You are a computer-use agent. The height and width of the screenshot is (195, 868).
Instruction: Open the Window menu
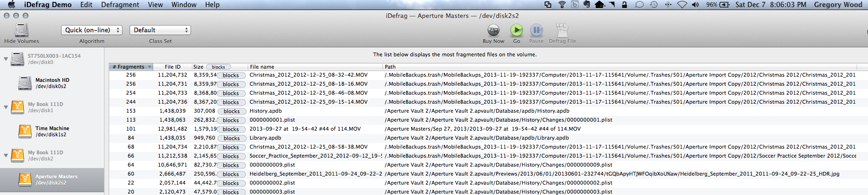pos(184,5)
